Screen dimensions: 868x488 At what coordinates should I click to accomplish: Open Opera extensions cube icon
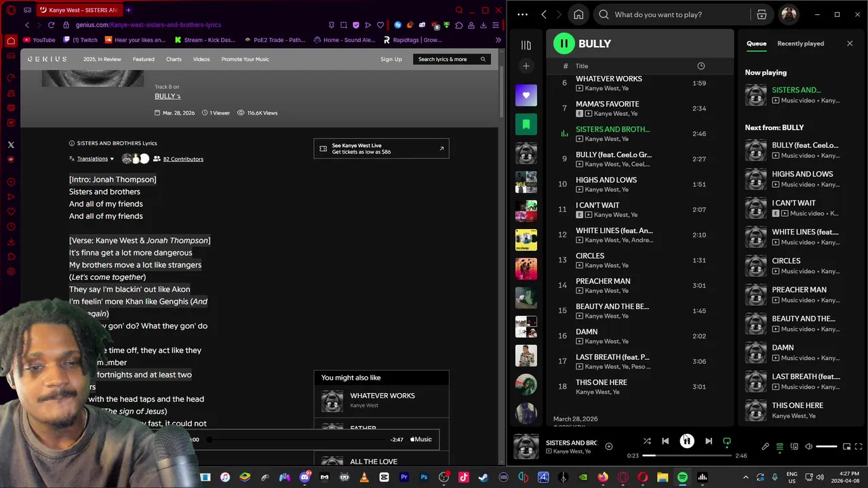(x=459, y=25)
